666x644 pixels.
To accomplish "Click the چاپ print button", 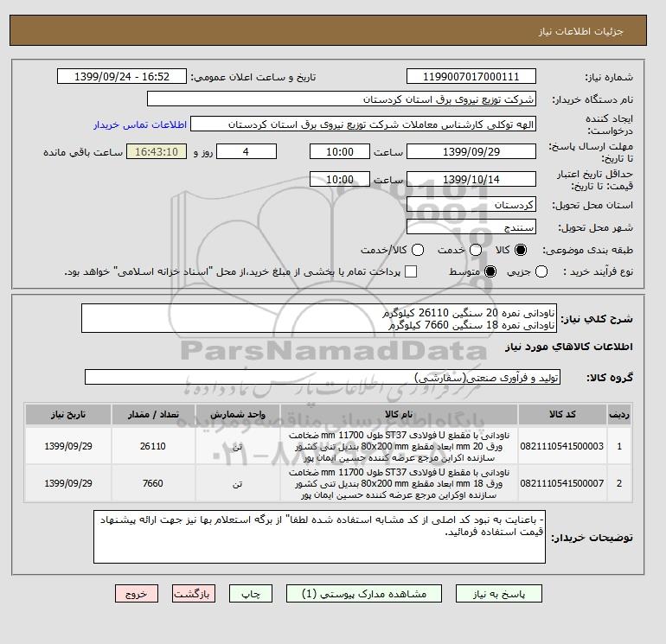I will tap(251, 594).
